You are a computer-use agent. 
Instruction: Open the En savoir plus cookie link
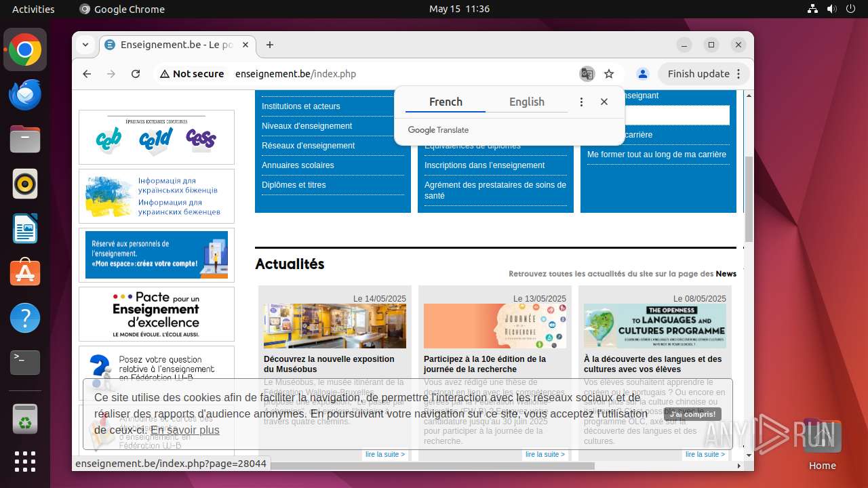point(185,430)
